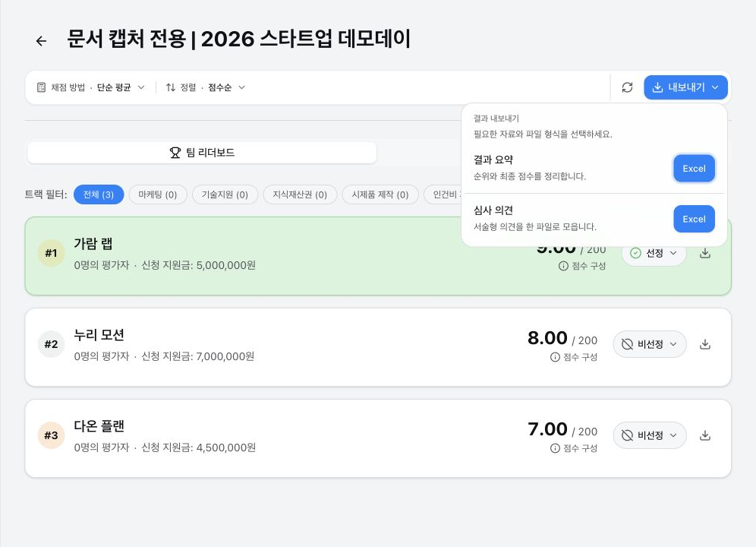756x547 pixels.
Task: Click the team name 다온 플랜
Action: (99, 426)
